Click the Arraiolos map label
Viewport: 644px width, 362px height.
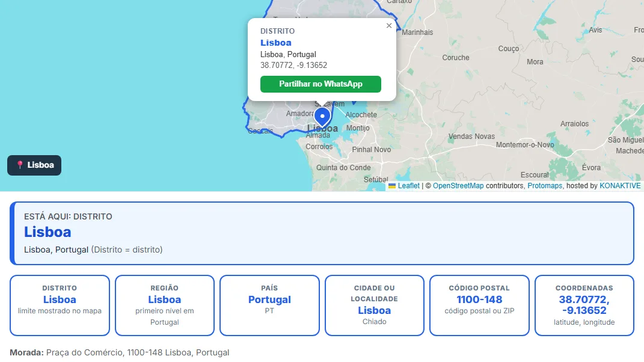[574, 124]
